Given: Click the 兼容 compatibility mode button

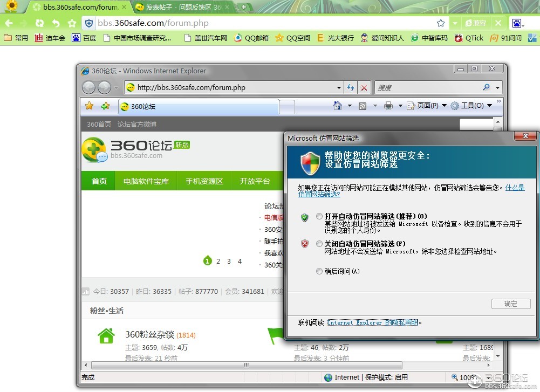Looking at the screenshot, I should (476, 23).
